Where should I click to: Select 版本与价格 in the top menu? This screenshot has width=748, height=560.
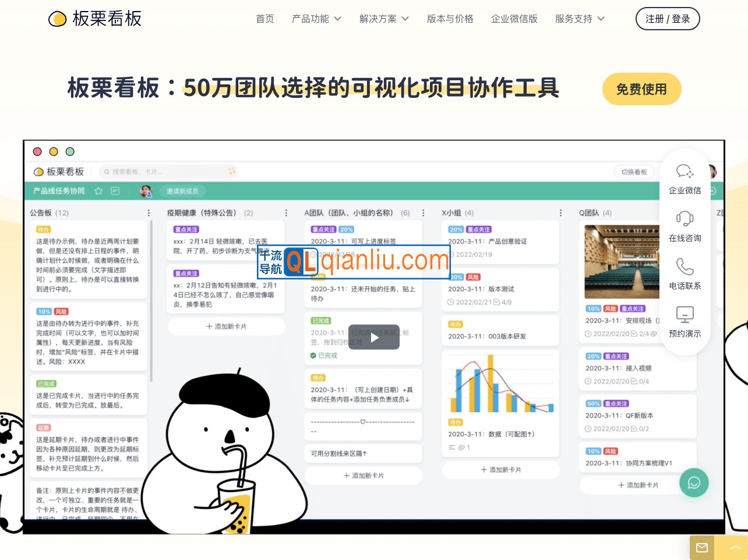(x=450, y=19)
